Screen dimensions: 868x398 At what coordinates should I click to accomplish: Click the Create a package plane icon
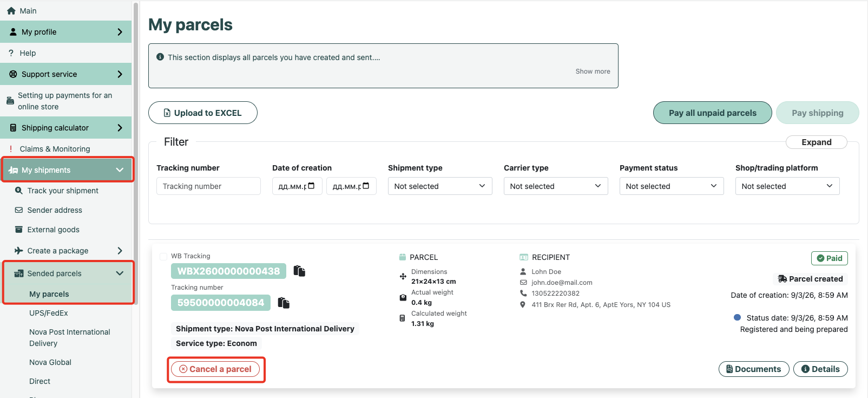coord(19,251)
